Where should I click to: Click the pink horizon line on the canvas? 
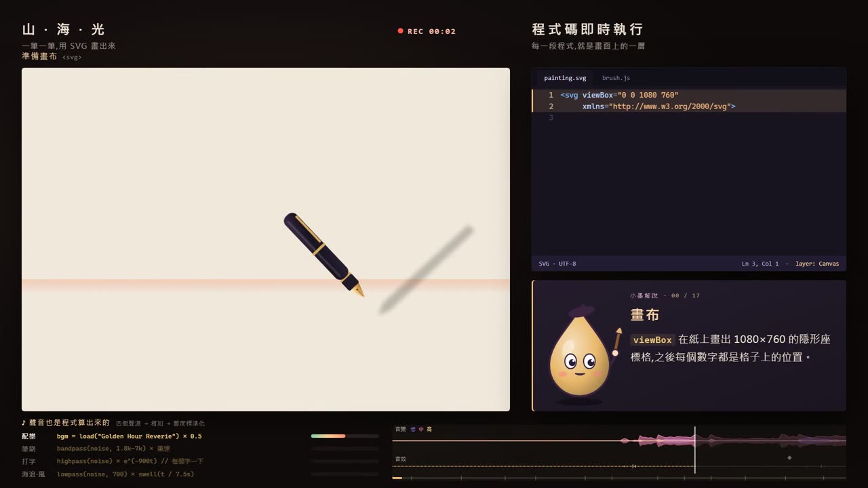coord(266,284)
